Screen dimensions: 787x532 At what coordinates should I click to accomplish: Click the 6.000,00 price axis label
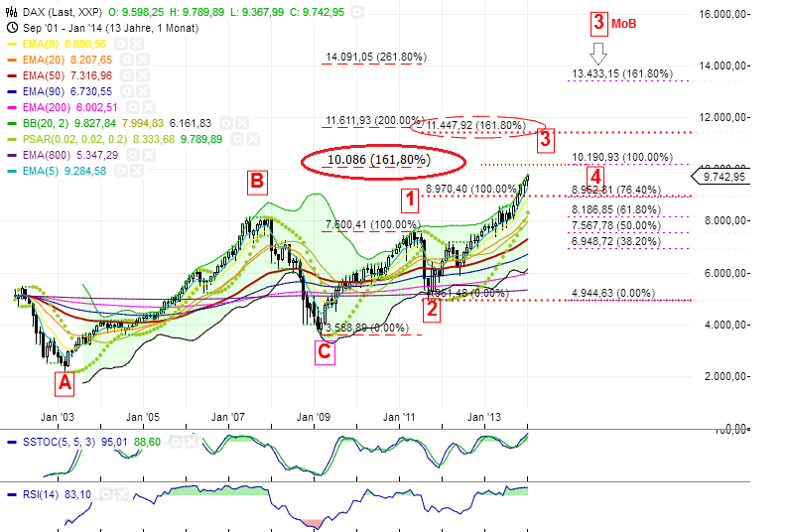726,273
